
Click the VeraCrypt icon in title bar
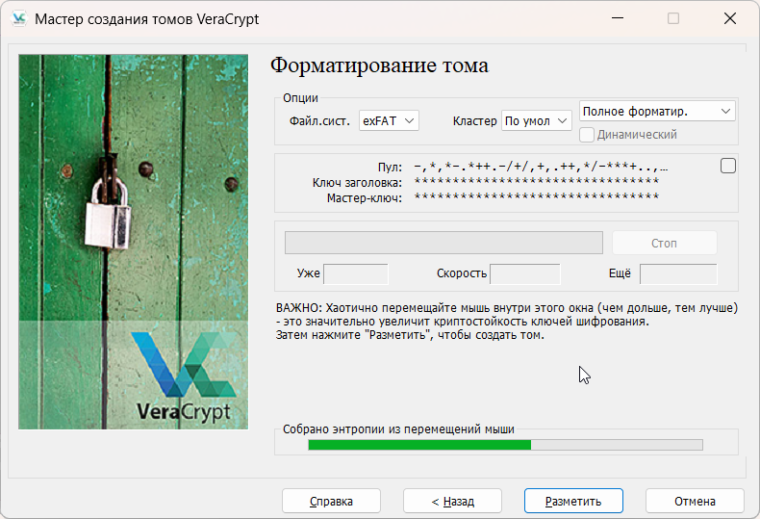(18, 18)
